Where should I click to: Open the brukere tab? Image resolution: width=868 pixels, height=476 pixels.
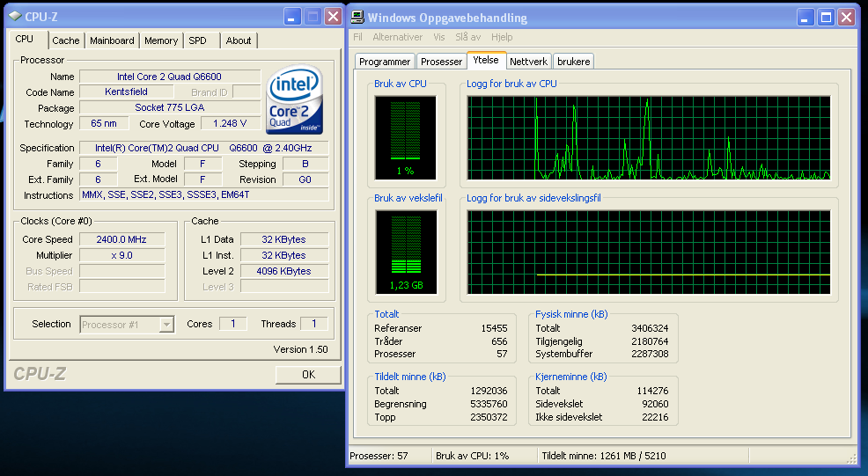(573, 62)
